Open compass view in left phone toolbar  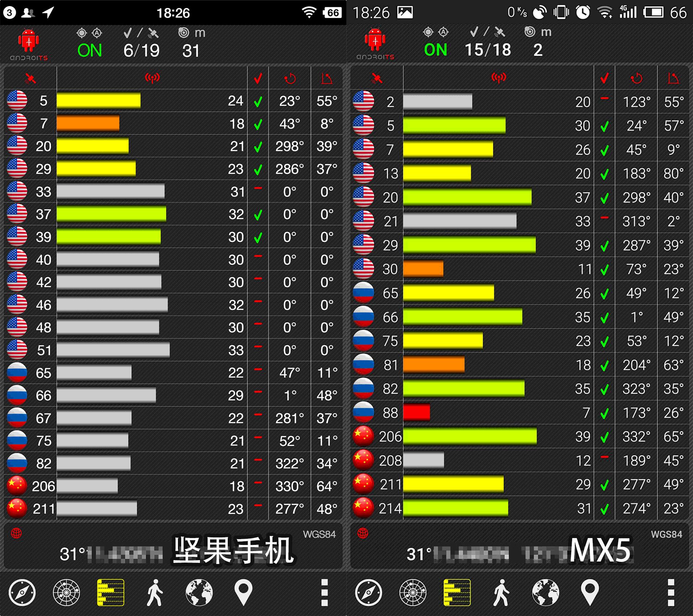click(x=22, y=592)
